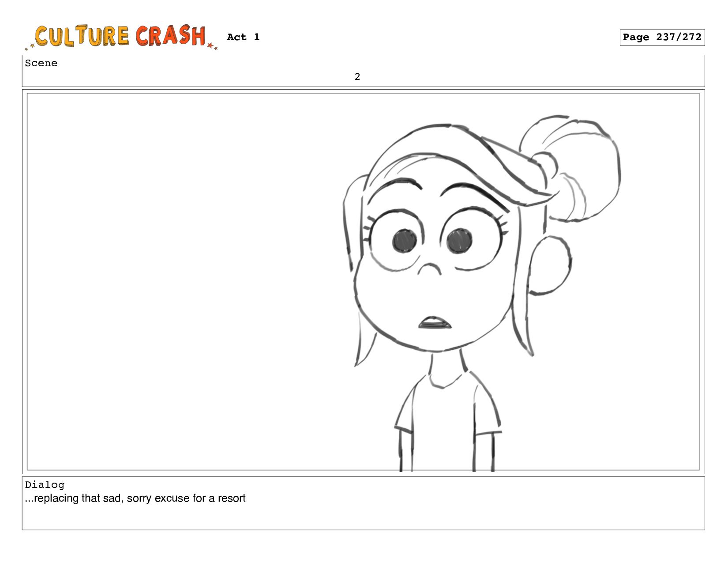This screenshot has width=728, height=563.
Task: Click the Culture Crash logo
Action: pos(121,37)
